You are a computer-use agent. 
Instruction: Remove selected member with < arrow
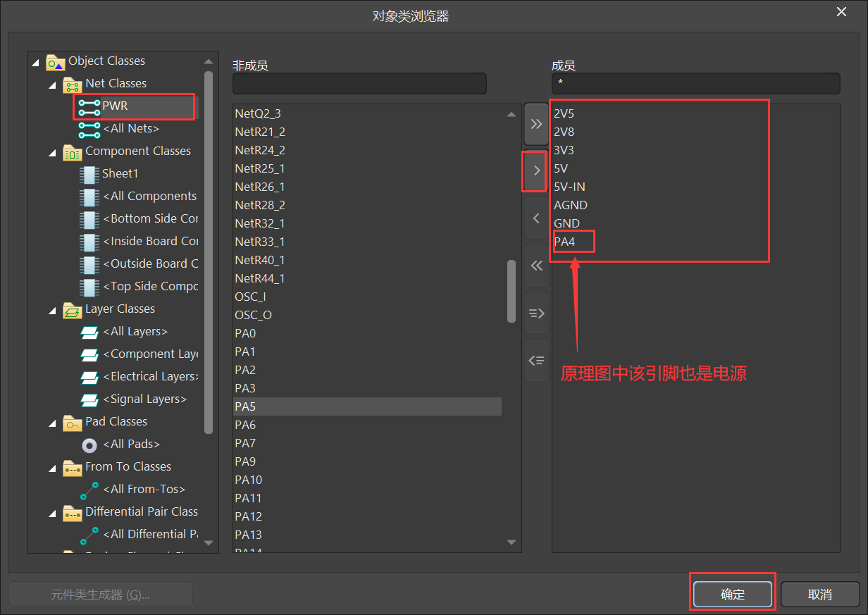coord(536,218)
